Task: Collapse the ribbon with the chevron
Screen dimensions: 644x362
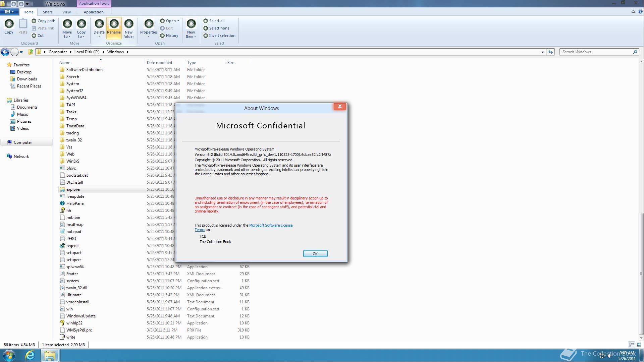Action: click(x=633, y=12)
